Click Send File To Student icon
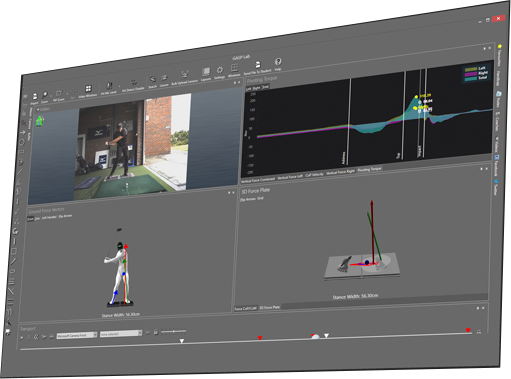511x379 pixels. [258, 64]
